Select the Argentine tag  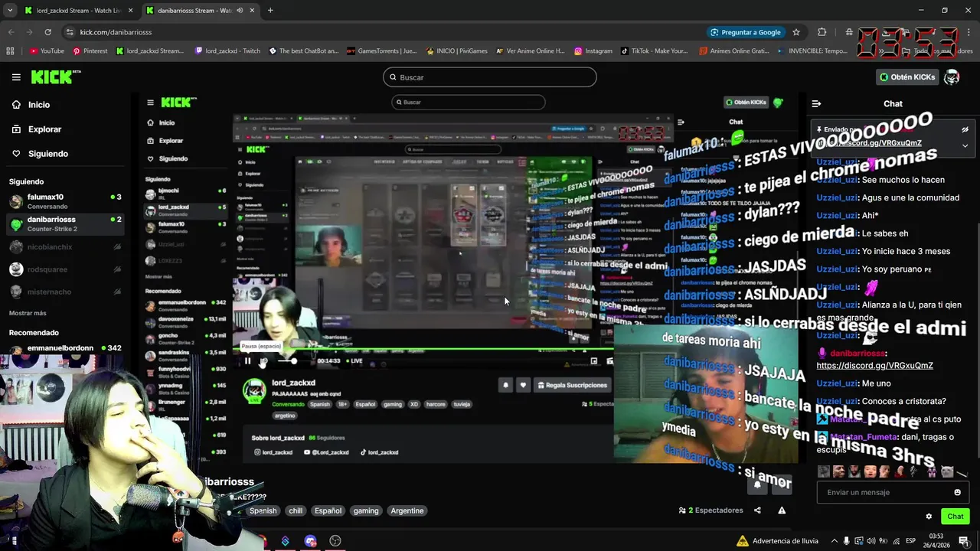(407, 510)
